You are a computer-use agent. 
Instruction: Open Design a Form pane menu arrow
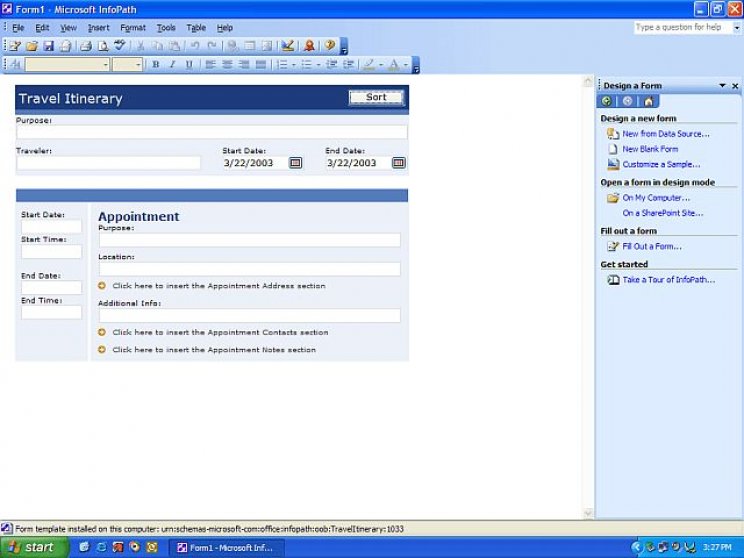pyautogui.click(x=722, y=85)
